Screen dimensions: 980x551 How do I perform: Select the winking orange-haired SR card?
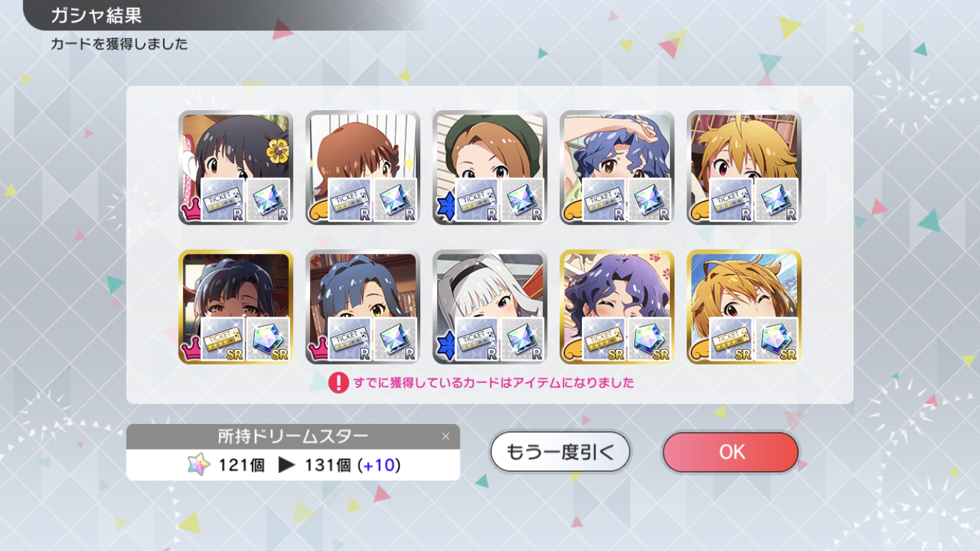[x=744, y=307]
